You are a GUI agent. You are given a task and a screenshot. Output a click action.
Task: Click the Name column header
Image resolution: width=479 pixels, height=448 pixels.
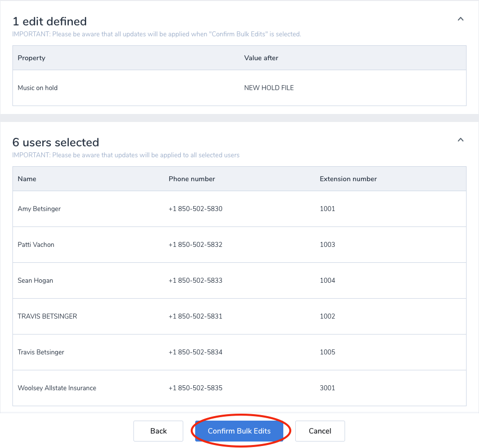point(27,179)
